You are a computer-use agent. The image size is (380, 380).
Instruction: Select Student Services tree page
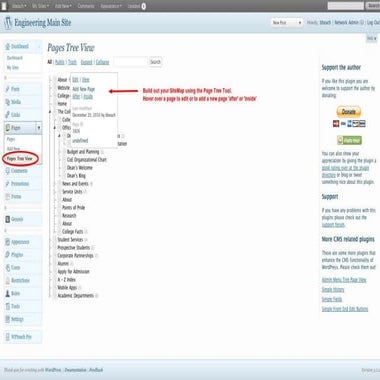coord(70,240)
